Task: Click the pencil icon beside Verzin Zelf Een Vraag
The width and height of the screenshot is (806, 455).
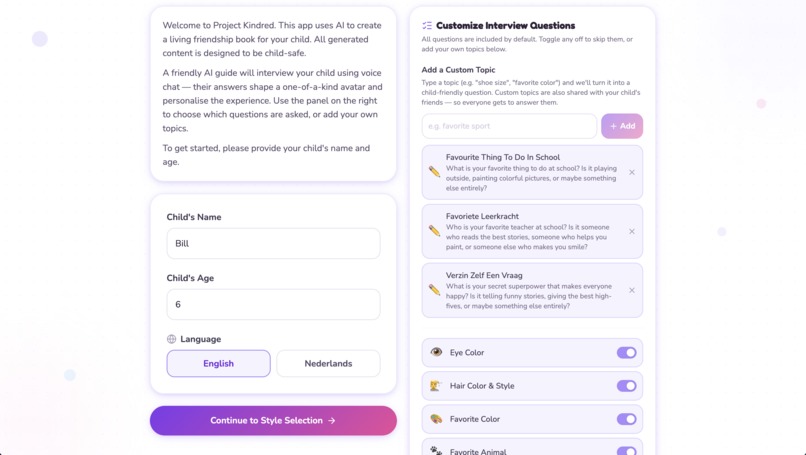Action: (x=434, y=290)
